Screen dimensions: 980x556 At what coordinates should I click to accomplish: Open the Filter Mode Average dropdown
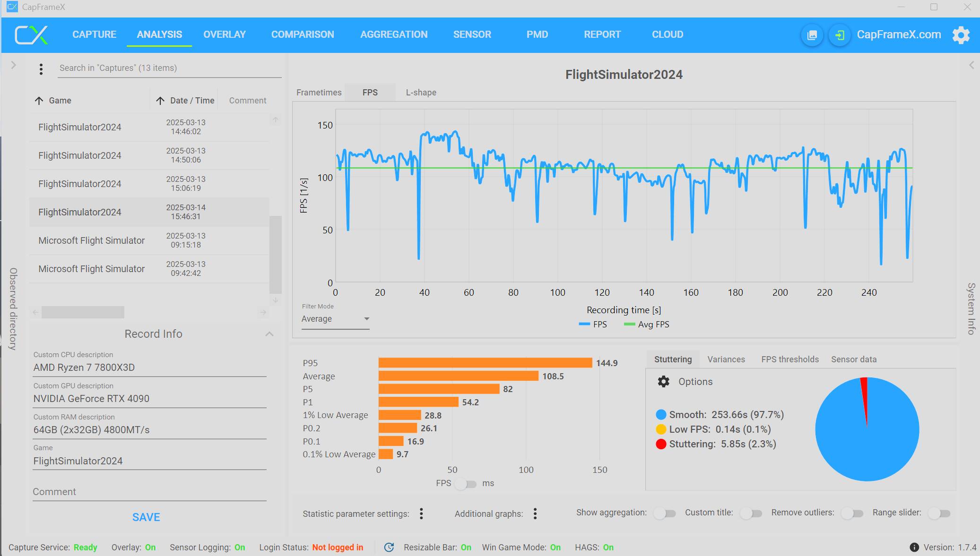coord(336,319)
